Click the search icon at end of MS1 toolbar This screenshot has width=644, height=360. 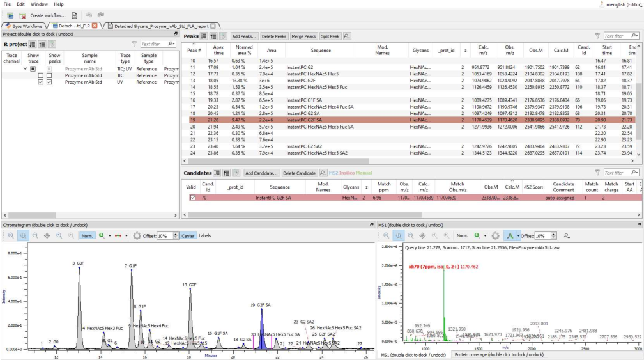tap(567, 235)
